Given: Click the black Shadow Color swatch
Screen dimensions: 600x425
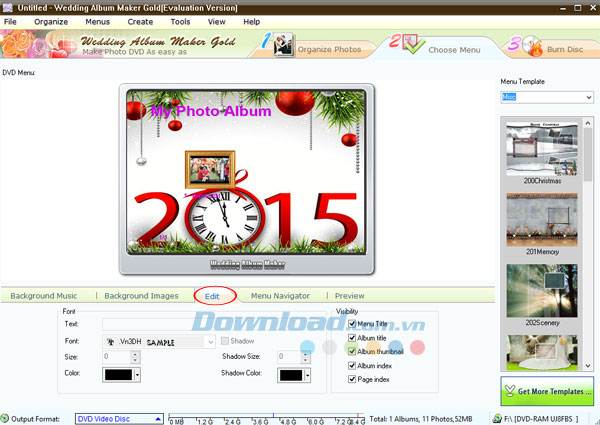Looking at the screenshot, I should 291,375.
